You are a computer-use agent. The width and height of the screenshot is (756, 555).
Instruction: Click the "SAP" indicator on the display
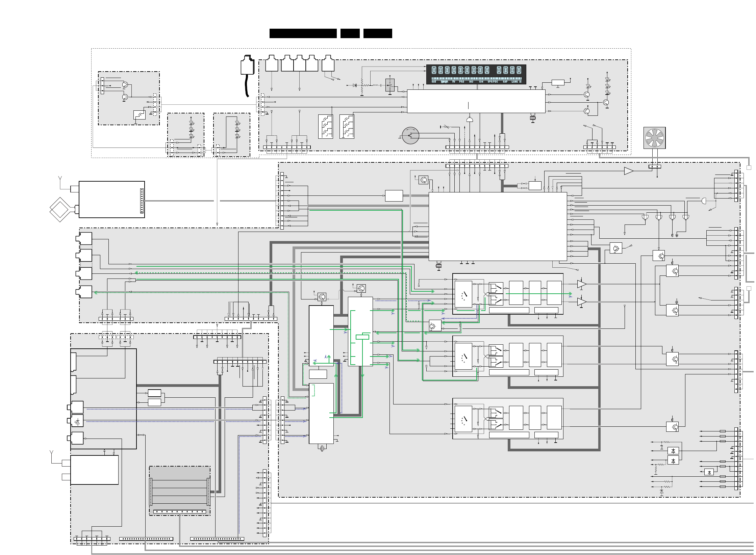[x=505, y=82]
